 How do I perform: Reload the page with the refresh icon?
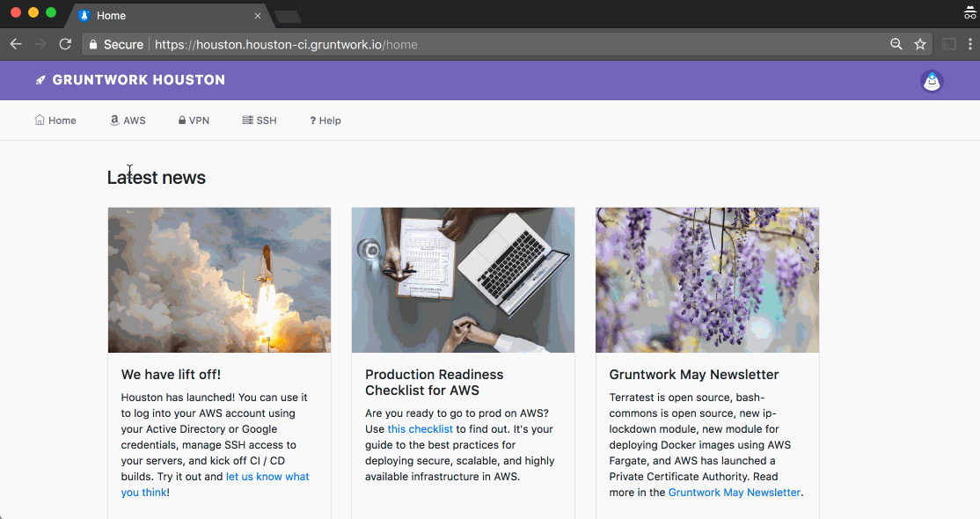[x=65, y=44]
